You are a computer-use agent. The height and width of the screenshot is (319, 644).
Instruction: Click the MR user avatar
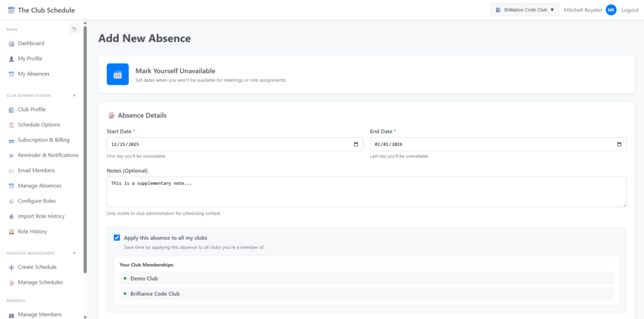coord(611,10)
